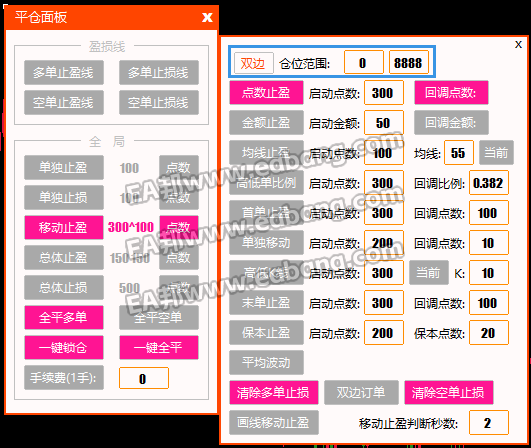
Task: Select the 清除多单止损 button
Action: point(274,392)
